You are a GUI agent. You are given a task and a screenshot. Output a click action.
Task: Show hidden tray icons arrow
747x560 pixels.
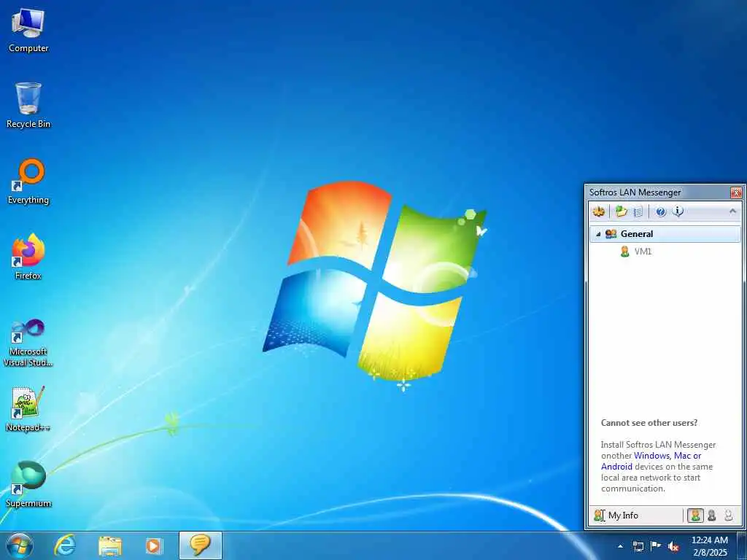620,547
